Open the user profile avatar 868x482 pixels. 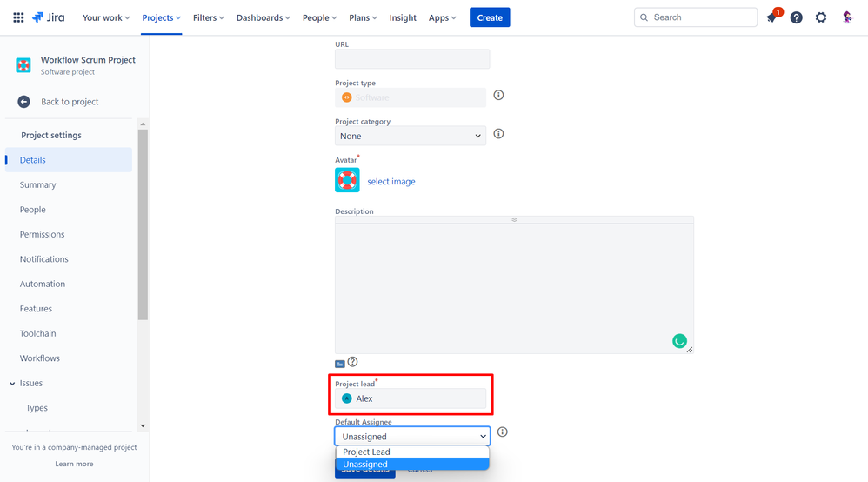pos(847,17)
